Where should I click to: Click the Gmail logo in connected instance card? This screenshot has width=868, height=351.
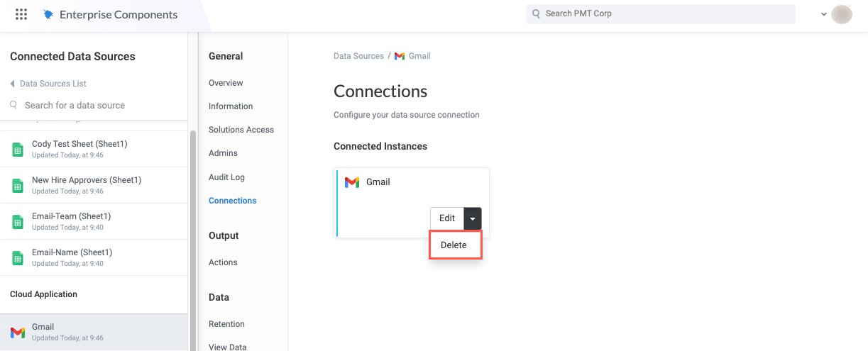coord(352,182)
